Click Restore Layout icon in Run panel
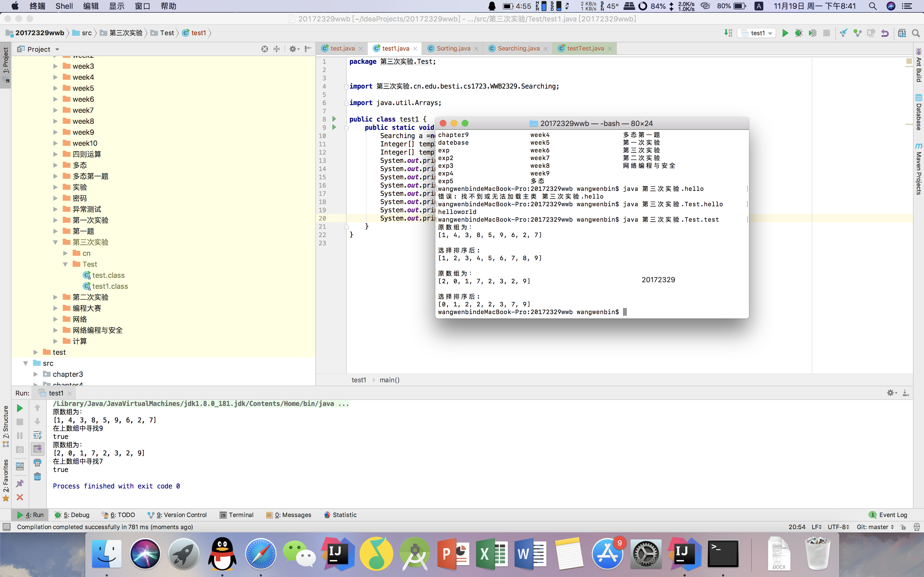The width and height of the screenshot is (924, 577). coord(20,466)
